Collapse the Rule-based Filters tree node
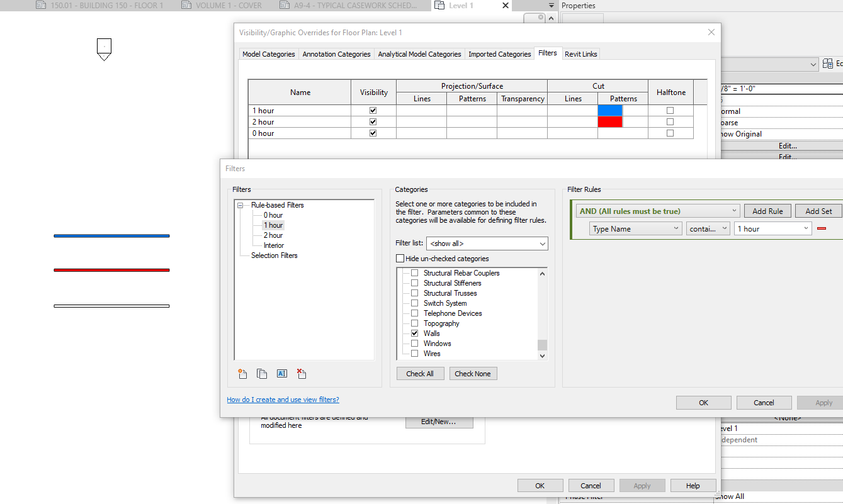The image size is (843, 504). pos(240,204)
